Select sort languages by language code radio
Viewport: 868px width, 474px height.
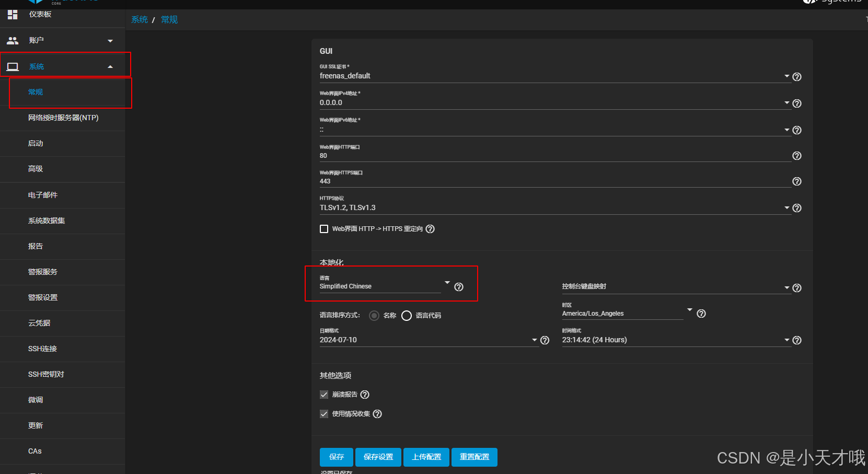(x=407, y=316)
